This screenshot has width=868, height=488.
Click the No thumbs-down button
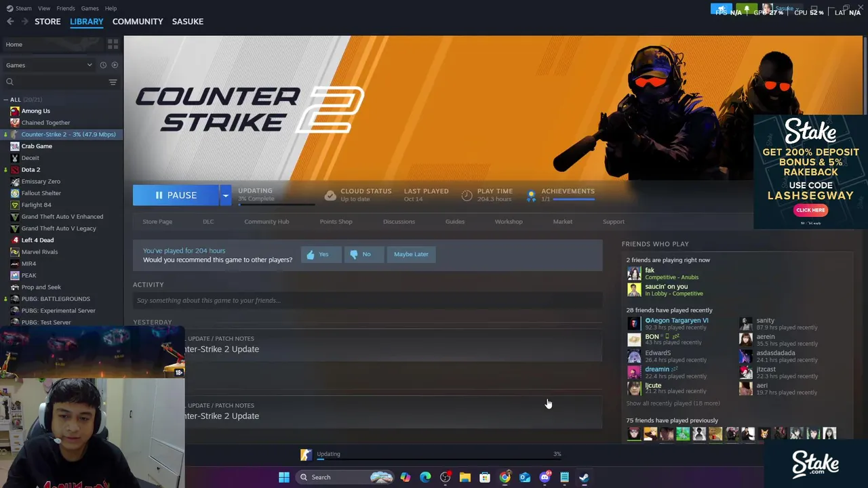point(363,254)
